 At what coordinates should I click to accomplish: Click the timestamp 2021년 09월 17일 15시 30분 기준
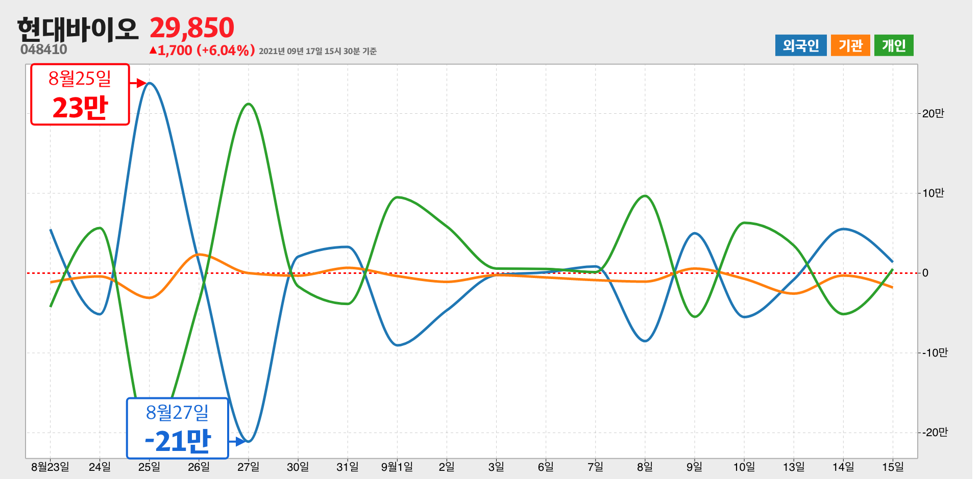tap(317, 51)
